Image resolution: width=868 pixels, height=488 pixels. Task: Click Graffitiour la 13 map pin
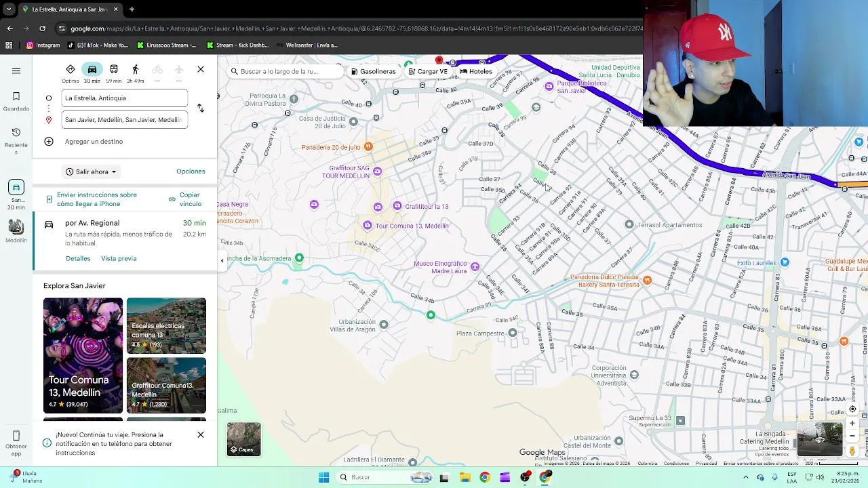[x=397, y=206]
